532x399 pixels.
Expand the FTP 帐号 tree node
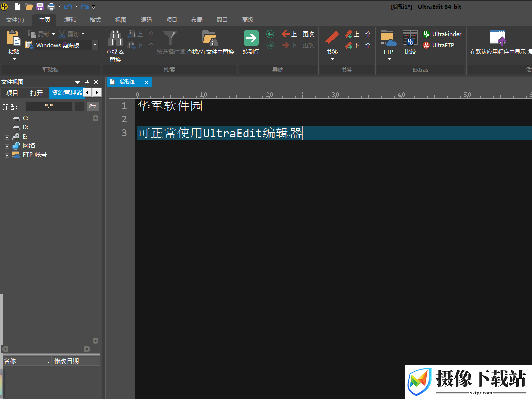tap(7, 156)
